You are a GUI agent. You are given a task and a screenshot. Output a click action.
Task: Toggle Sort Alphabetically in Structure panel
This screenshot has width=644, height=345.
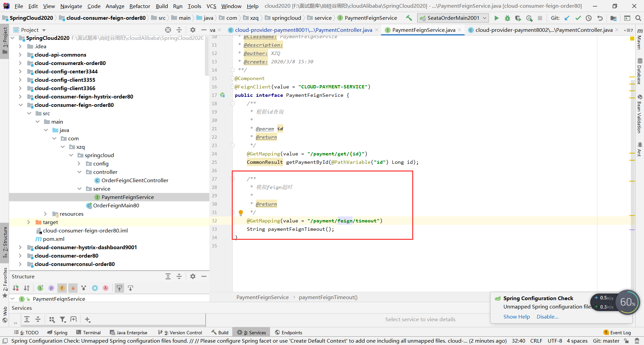point(26,288)
